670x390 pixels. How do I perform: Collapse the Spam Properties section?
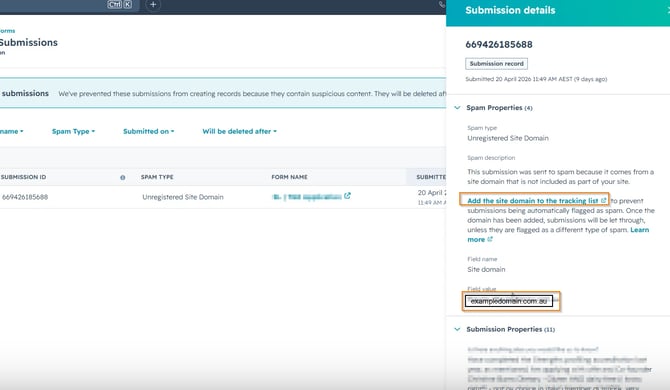click(x=457, y=108)
